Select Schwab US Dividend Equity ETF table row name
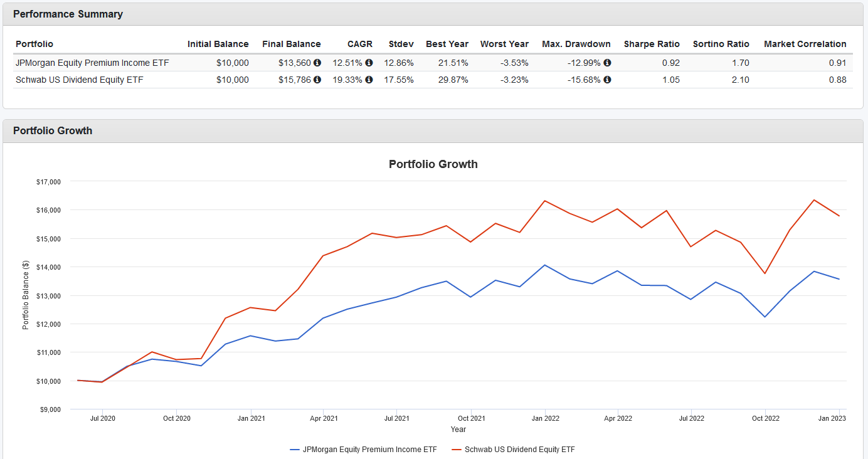Viewport: 868px width, 459px height. pyautogui.click(x=80, y=80)
